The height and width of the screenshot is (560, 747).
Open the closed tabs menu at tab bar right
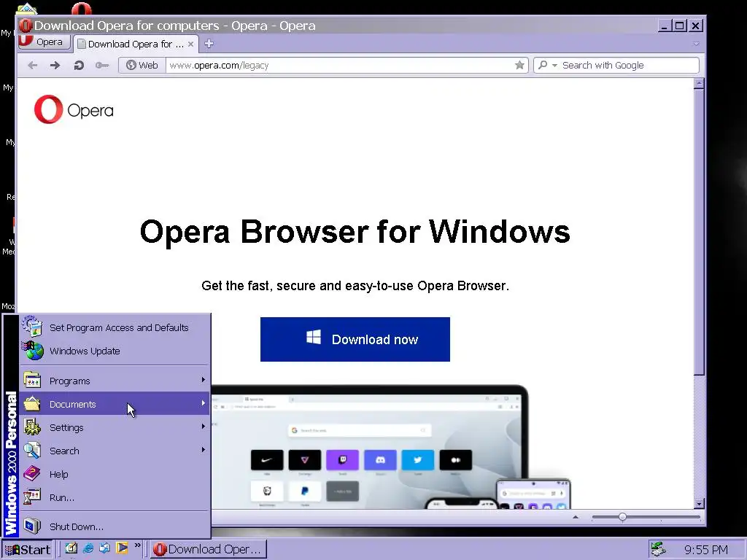[696, 44]
